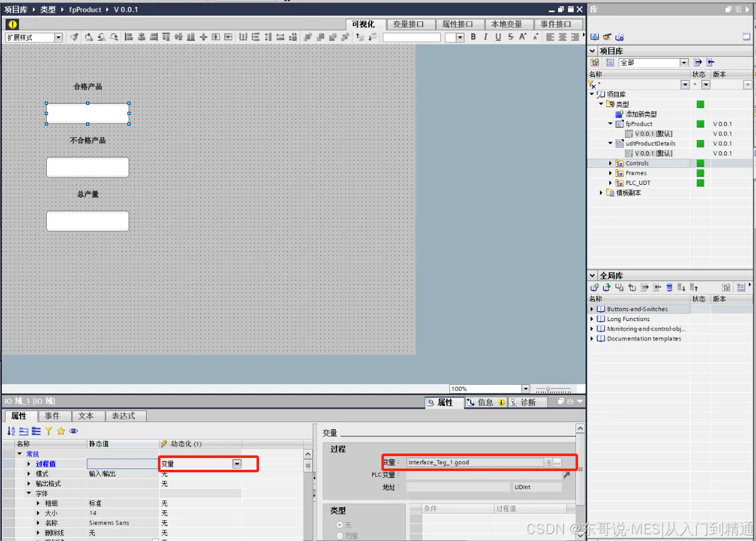The width and height of the screenshot is (756, 541).
Task: Click the font name box in toolbar
Action: [x=411, y=37]
